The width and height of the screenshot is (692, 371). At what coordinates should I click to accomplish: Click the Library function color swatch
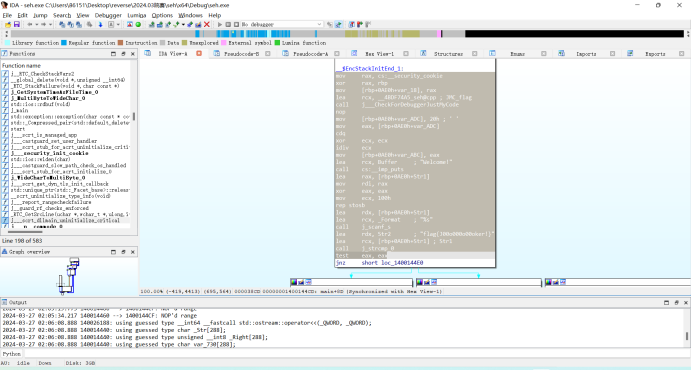(x=8, y=43)
